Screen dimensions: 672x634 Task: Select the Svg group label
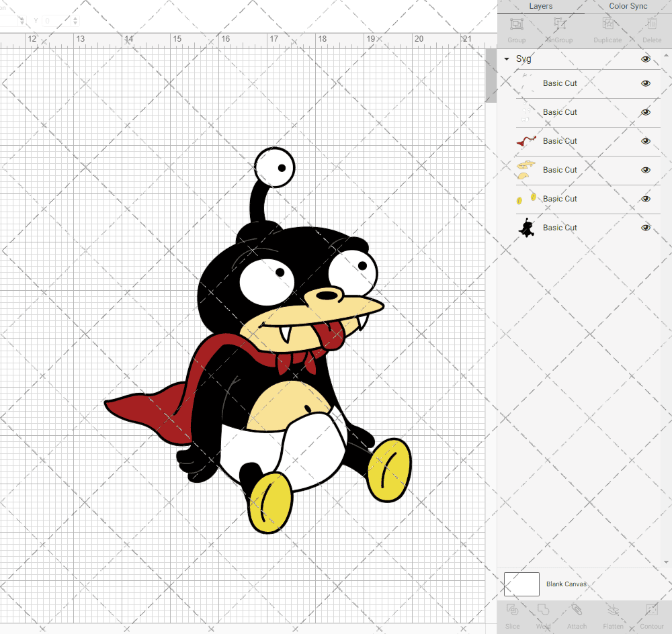point(523,58)
